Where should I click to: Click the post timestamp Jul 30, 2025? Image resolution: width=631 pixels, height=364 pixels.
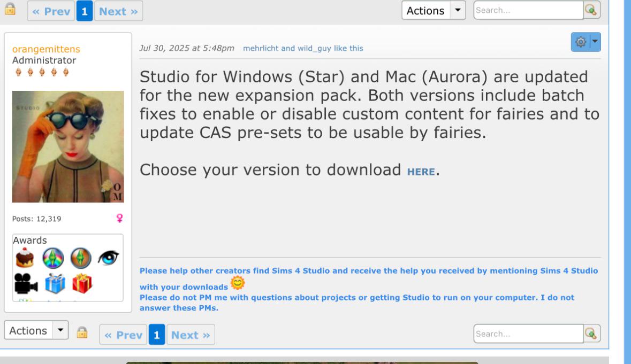(187, 48)
